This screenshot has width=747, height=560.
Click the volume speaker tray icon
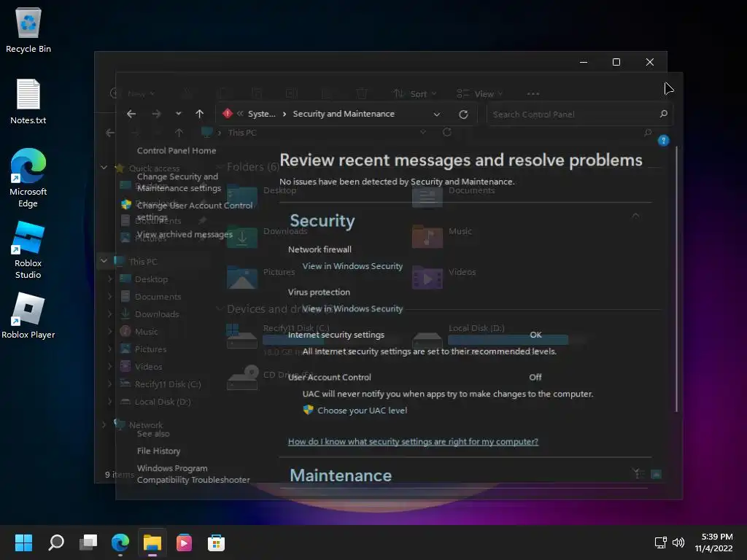(678, 542)
